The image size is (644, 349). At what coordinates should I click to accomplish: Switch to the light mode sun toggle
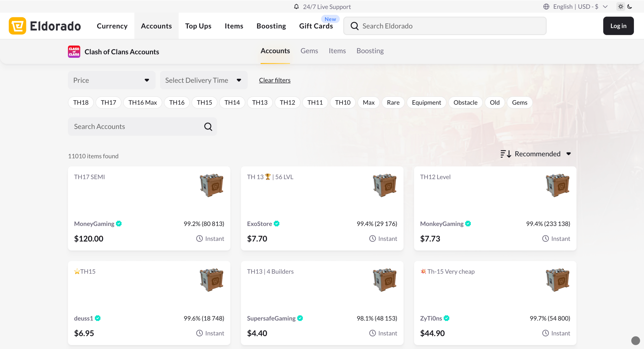pos(621,7)
